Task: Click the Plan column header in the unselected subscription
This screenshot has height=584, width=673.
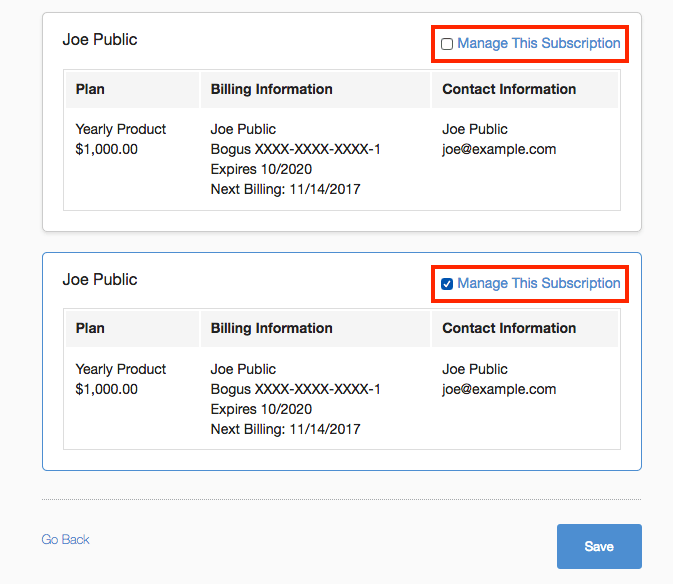Action: [90, 89]
